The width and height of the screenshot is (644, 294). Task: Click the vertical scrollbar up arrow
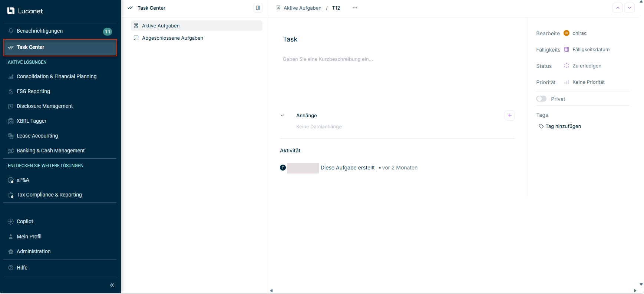[x=641, y=2]
